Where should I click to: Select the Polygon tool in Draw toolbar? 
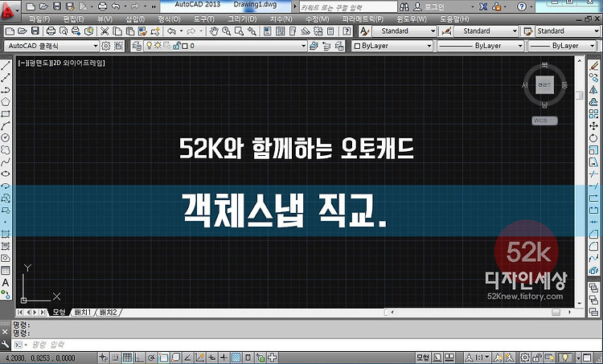pyautogui.click(x=6, y=102)
